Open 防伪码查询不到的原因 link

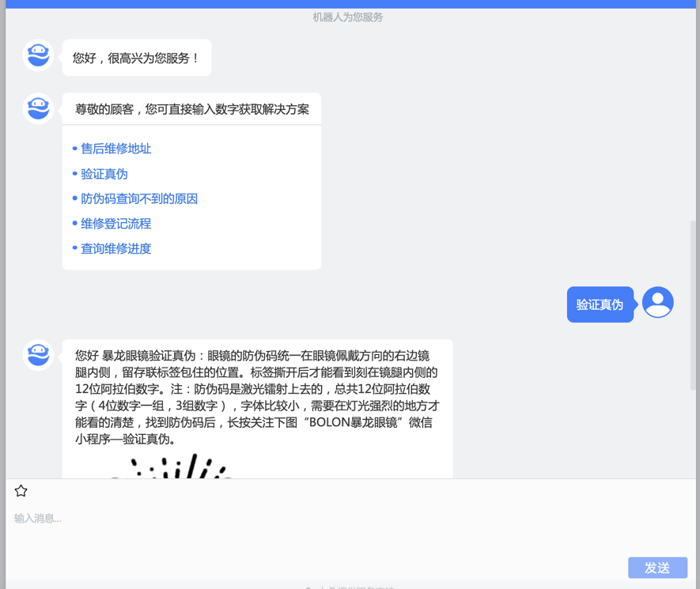pos(138,198)
